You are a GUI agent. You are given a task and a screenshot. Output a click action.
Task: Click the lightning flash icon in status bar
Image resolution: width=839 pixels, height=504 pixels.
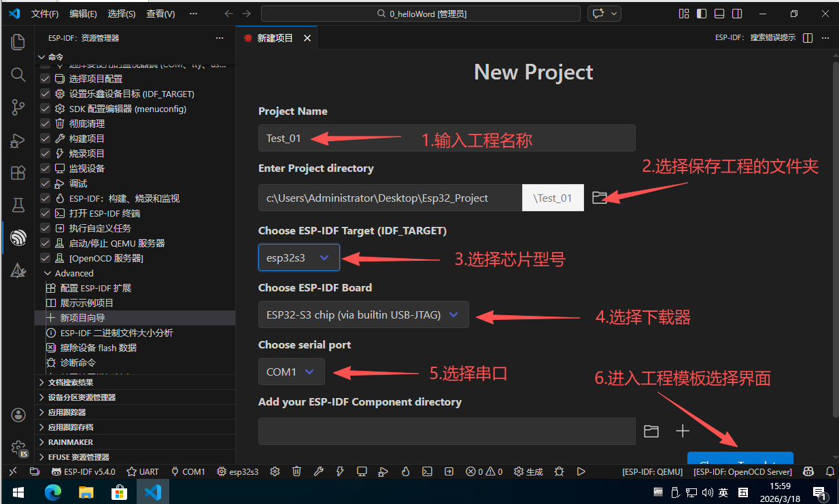340,471
